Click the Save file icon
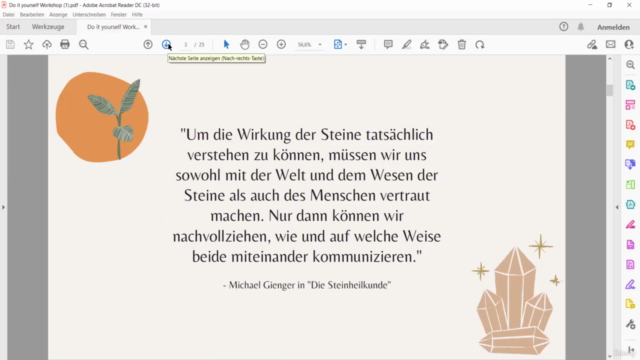Viewport: 640px width, 360px height. tap(10, 44)
